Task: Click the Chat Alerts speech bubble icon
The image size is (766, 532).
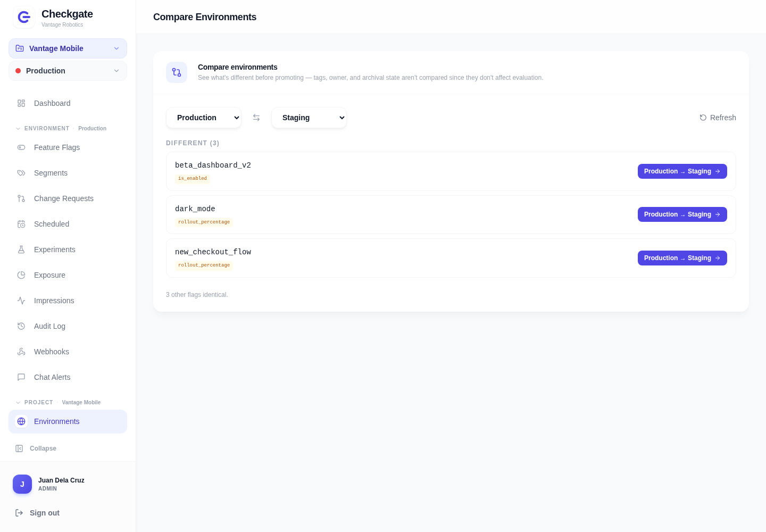Action: point(21,377)
